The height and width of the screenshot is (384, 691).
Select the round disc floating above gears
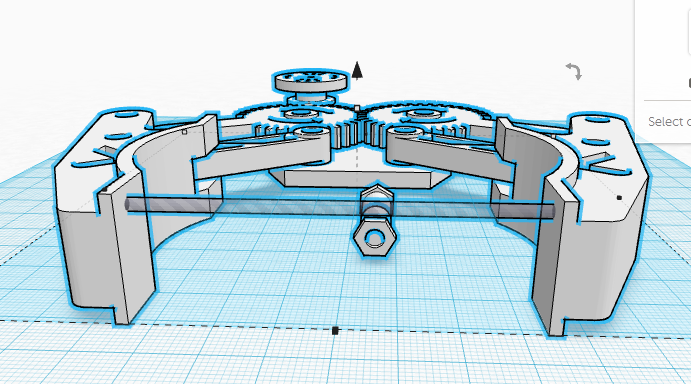click(x=310, y=82)
